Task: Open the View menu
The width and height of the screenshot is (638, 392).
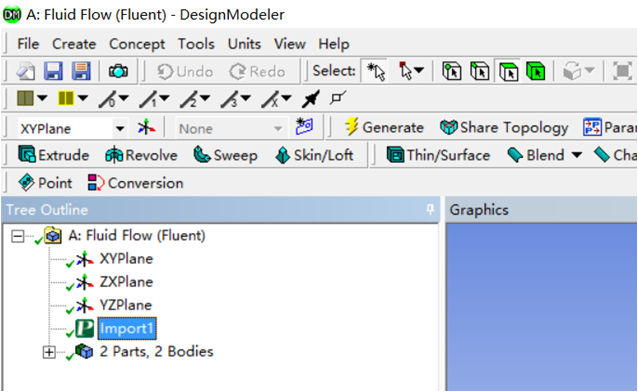Action: point(290,44)
